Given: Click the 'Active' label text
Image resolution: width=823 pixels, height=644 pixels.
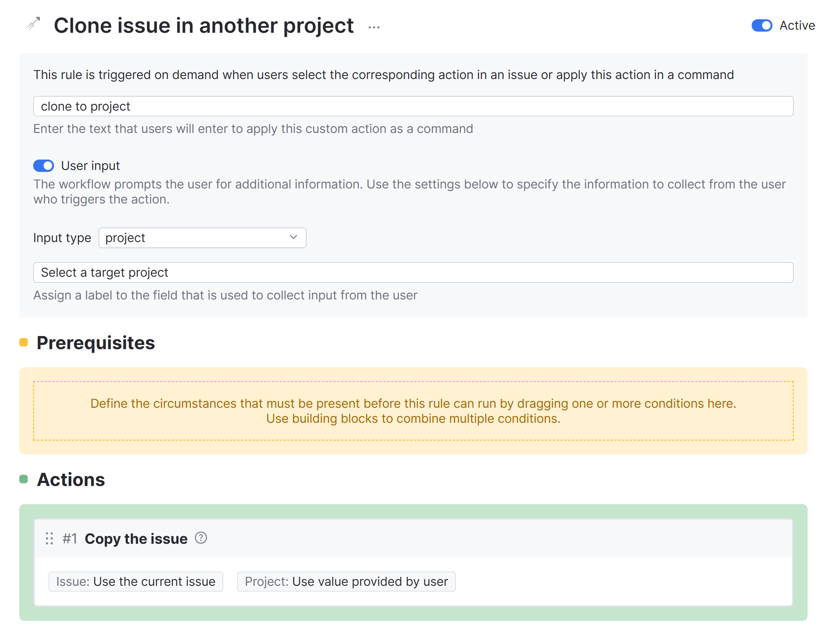Looking at the screenshot, I should tap(797, 25).
